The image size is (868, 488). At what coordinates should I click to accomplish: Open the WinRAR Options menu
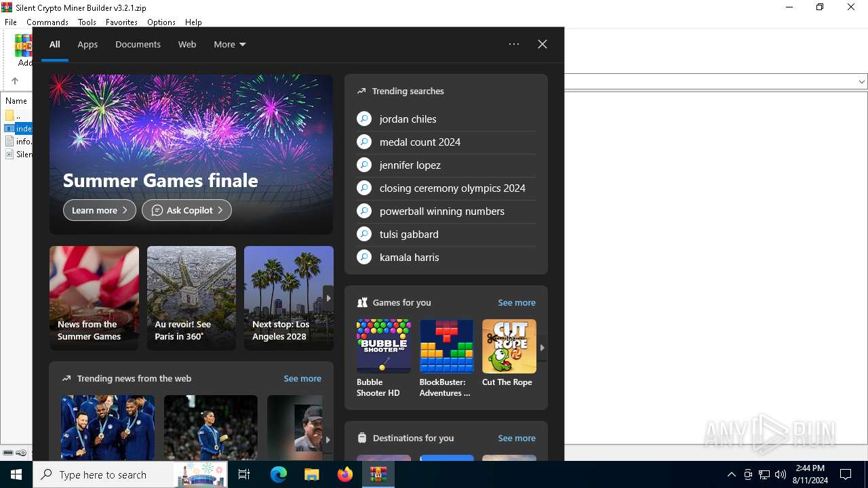click(161, 22)
